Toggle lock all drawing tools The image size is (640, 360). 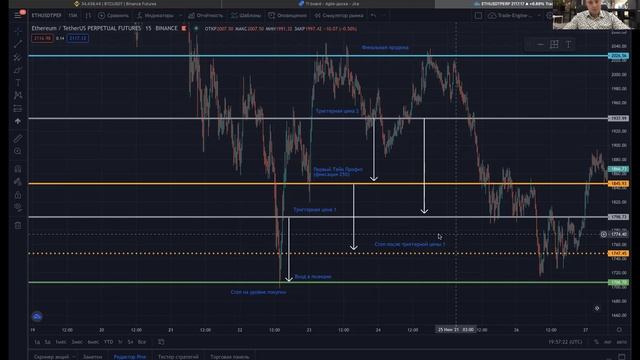18,195
